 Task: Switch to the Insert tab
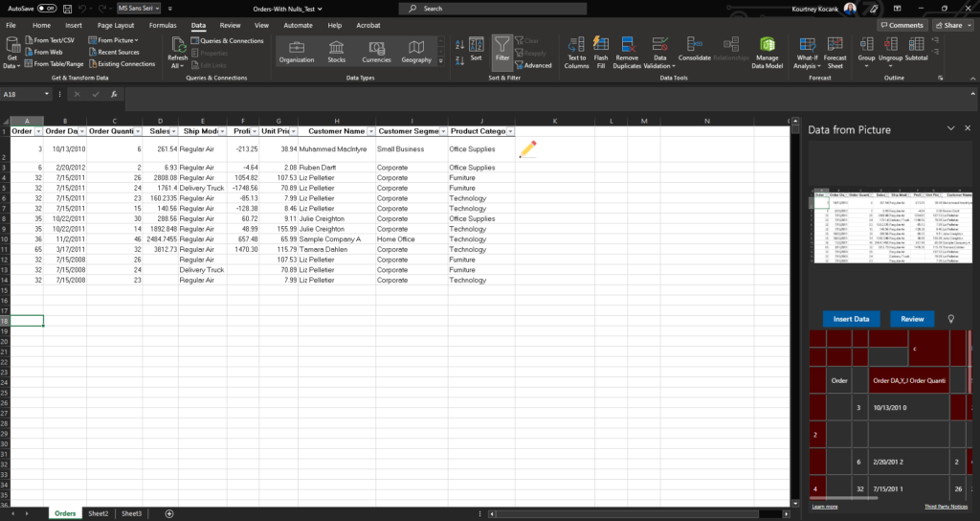point(74,26)
